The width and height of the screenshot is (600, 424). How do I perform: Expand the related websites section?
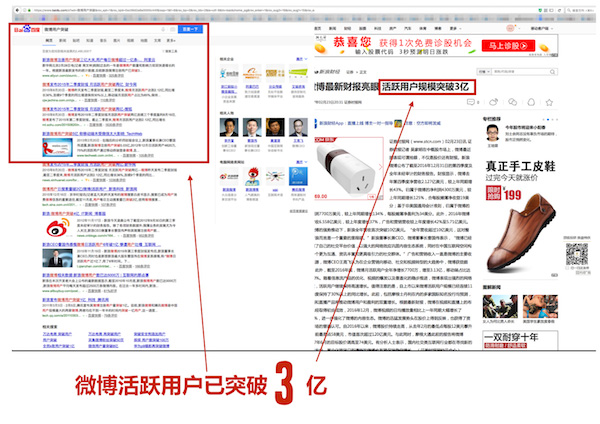(x=302, y=162)
